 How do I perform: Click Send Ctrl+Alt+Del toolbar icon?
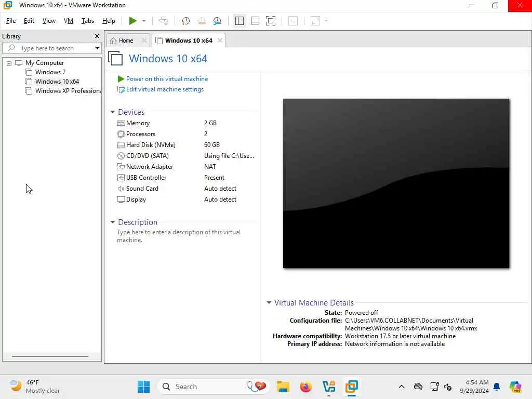(x=164, y=21)
